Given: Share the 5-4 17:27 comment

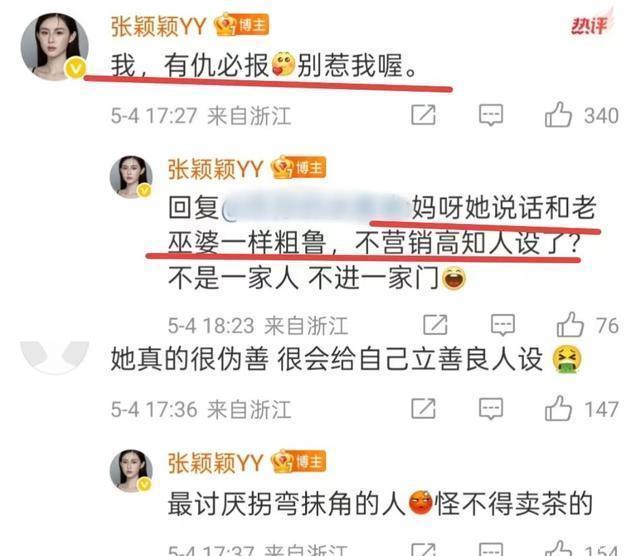Looking at the screenshot, I should click(423, 115).
